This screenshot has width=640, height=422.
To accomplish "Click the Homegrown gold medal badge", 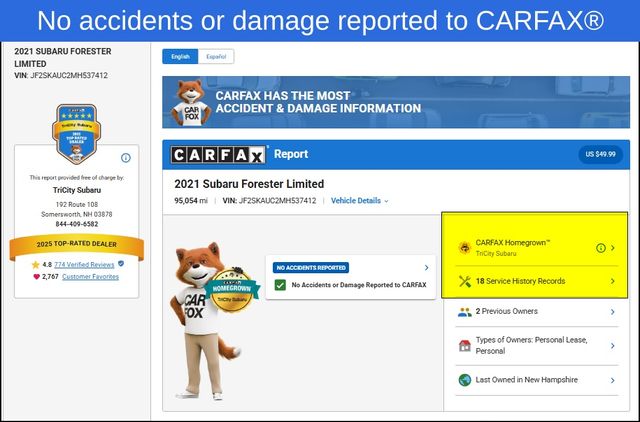I will (x=232, y=290).
